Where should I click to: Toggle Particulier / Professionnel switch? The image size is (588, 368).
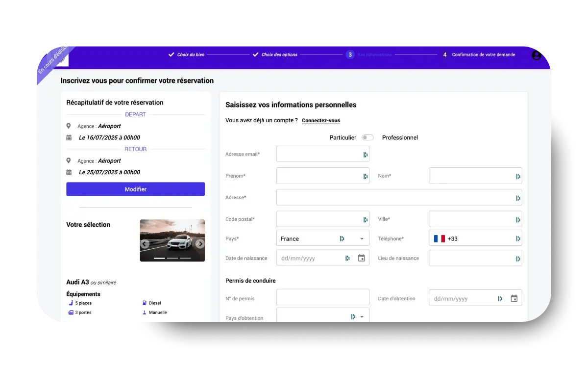pos(367,138)
